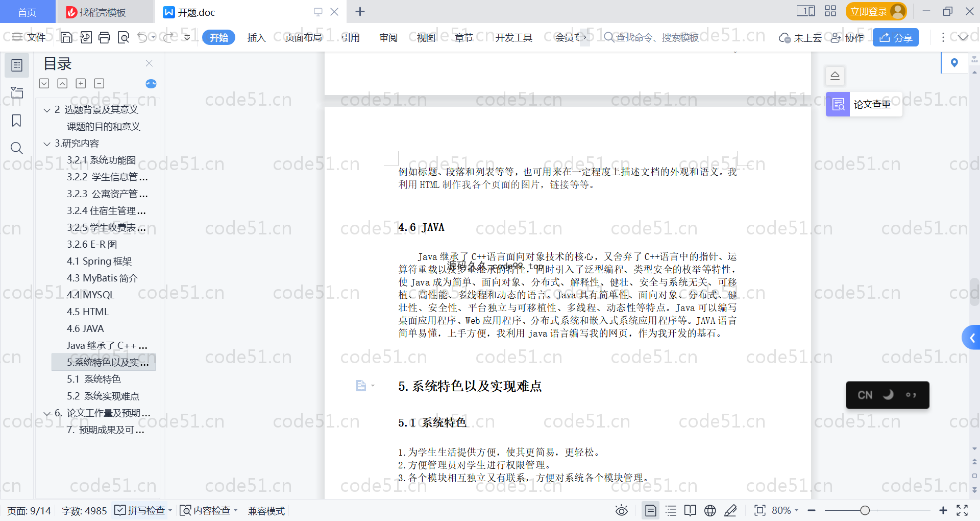980x521 pixels.
Task: Click the zoom in plus button
Action: click(943, 510)
